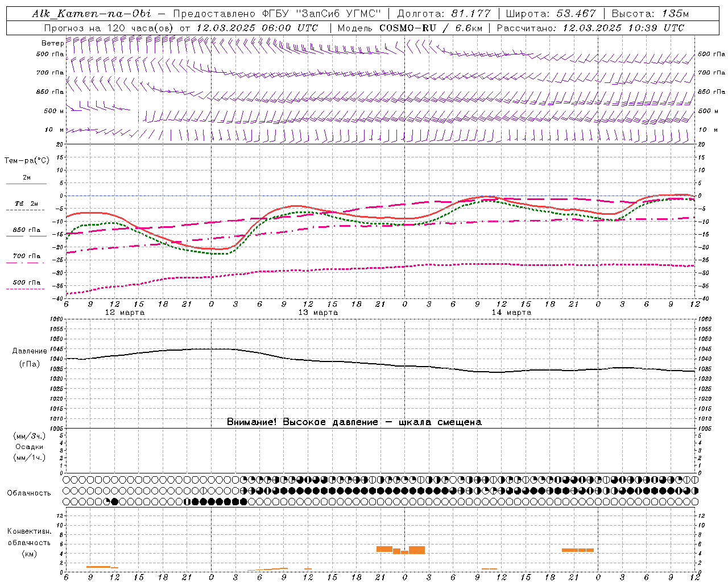Click the model name COSMO-RU / 6.6км
728x582 pixels.
pyautogui.click(x=431, y=28)
